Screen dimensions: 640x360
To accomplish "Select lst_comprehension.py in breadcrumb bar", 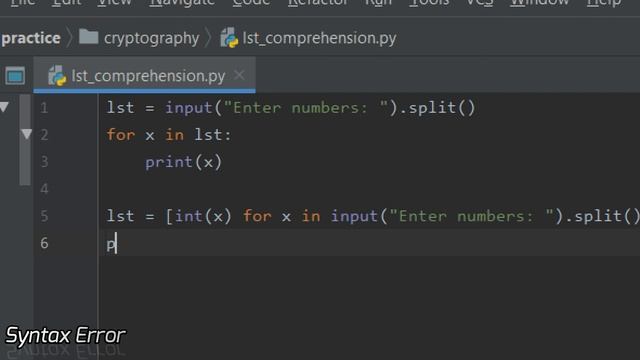I will (319, 38).
